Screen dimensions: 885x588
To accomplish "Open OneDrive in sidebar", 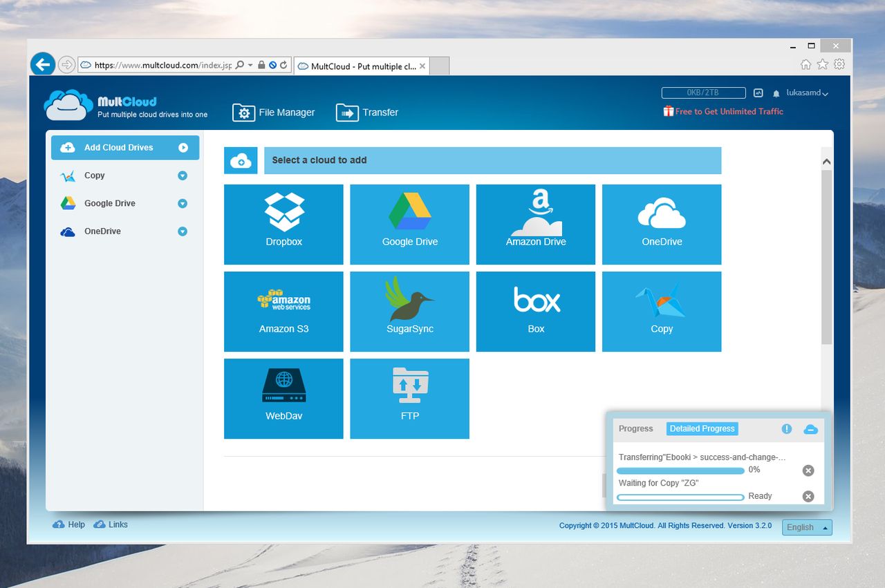I will click(x=102, y=231).
